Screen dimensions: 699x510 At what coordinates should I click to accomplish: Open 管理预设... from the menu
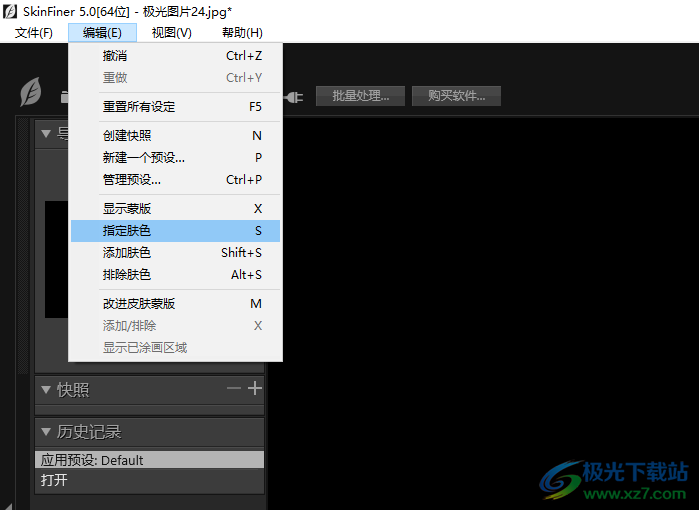[x=175, y=180]
